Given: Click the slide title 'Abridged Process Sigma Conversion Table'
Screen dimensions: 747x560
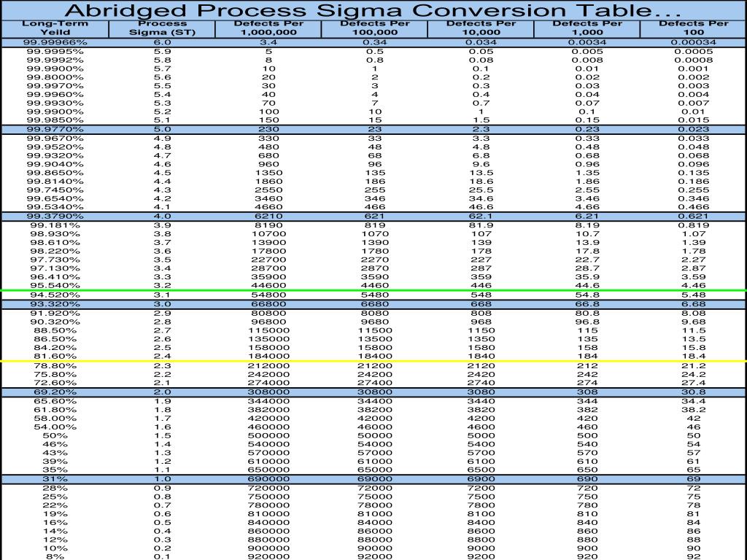Looking at the screenshot, I should pyautogui.click(x=373, y=11).
